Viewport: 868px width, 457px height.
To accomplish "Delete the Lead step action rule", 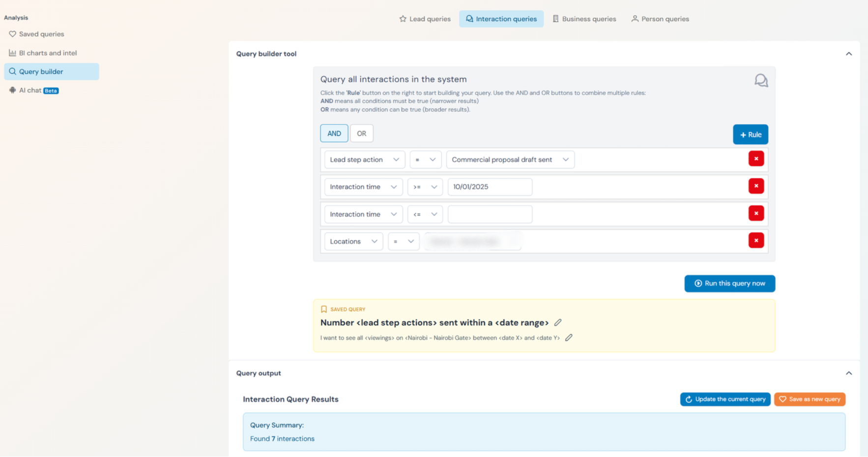I will pyautogui.click(x=755, y=159).
